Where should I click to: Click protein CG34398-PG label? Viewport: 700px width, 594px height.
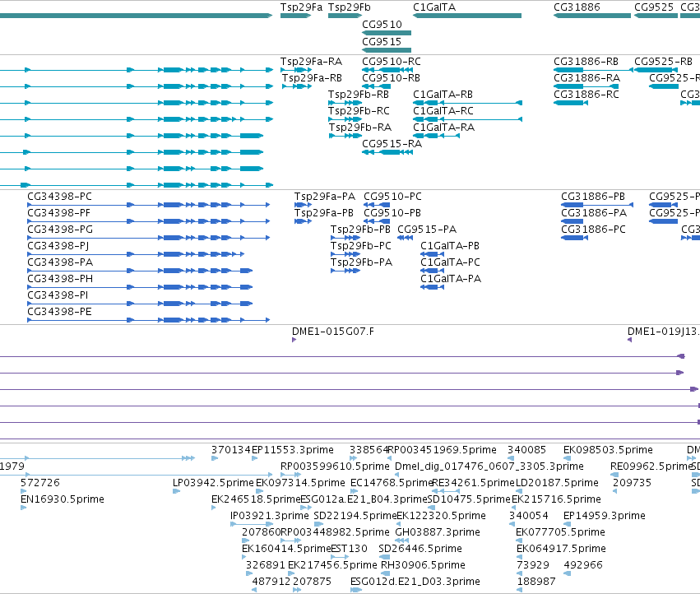(60, 230)
